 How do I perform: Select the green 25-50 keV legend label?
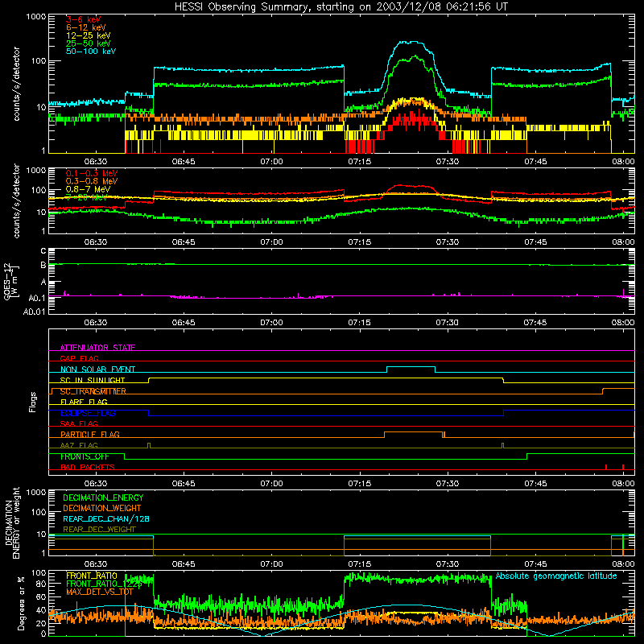tap(89, 43)
